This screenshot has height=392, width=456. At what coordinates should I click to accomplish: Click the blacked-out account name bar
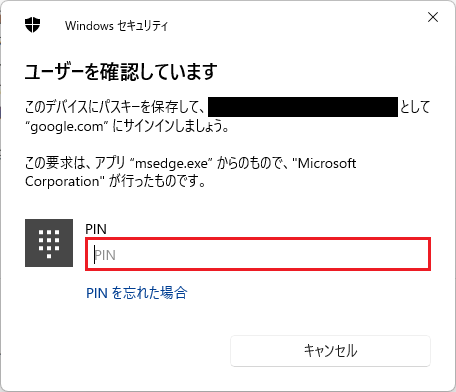(303, 107)
